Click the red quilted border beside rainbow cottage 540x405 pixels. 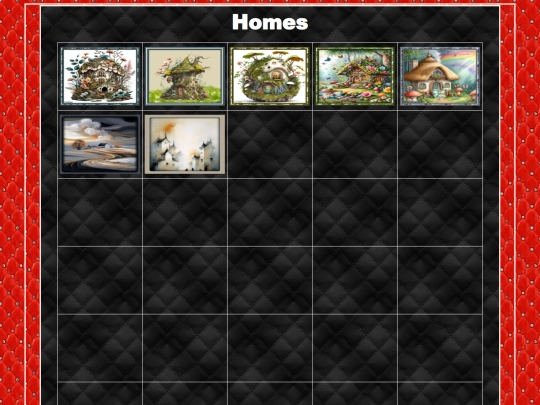(520, 76)
